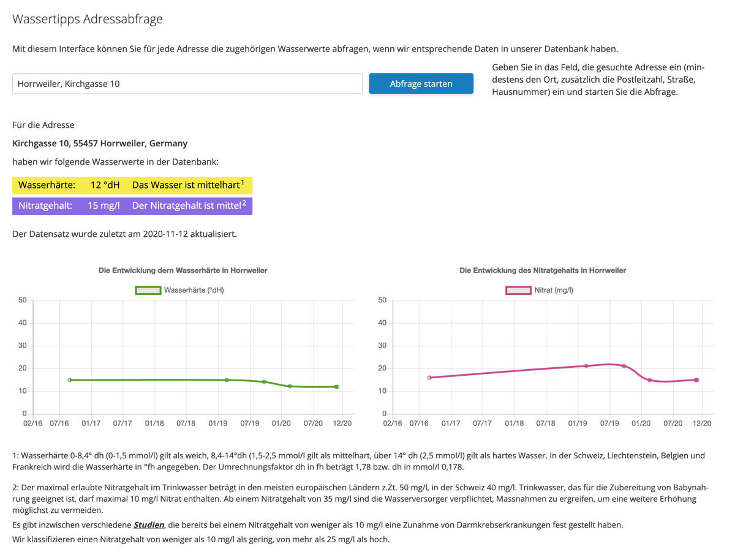Click the 15 mg/l value in purple row
735x560 pixels.
tap(104, 206)
